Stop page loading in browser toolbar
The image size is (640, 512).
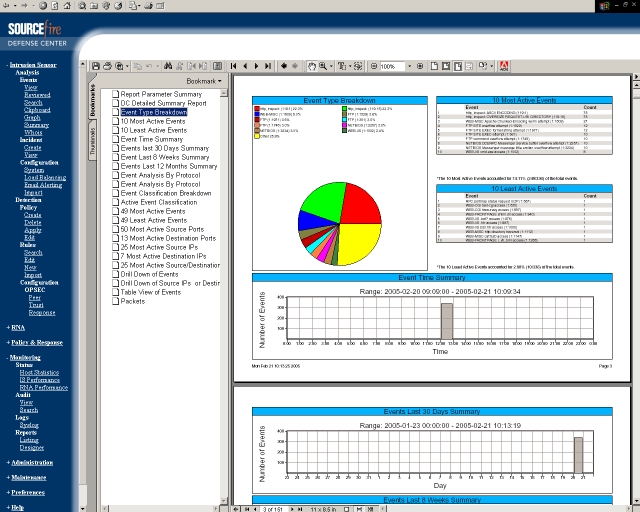[43, 6]
